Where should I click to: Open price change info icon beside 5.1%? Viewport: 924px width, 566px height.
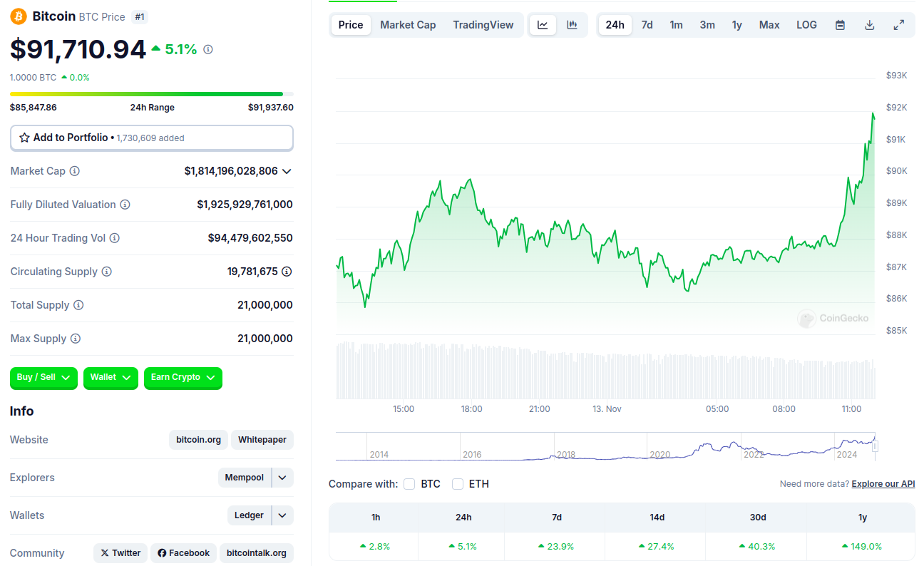208,49
